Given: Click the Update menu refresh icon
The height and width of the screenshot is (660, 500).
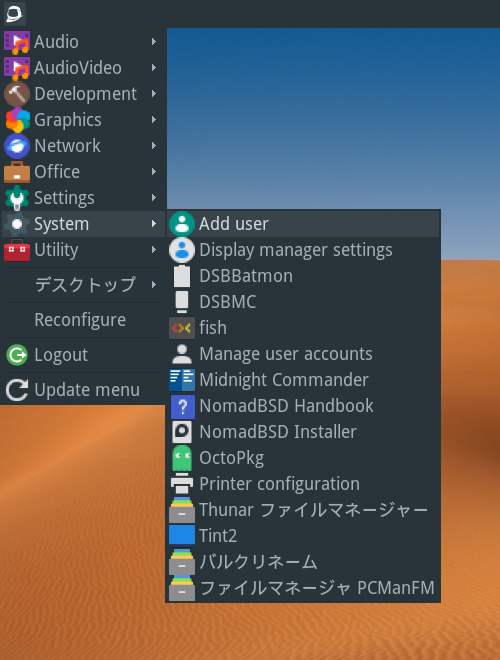Looking at the screenshot, I should [17, 390].
